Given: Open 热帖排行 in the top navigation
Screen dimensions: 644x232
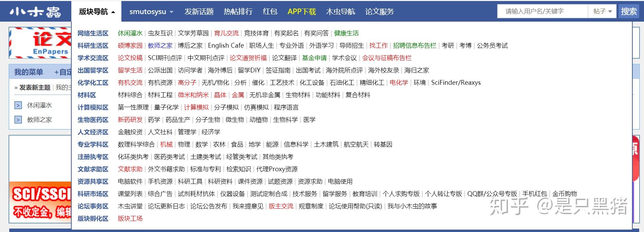Looking at the screenshot, I should (238, 12).
